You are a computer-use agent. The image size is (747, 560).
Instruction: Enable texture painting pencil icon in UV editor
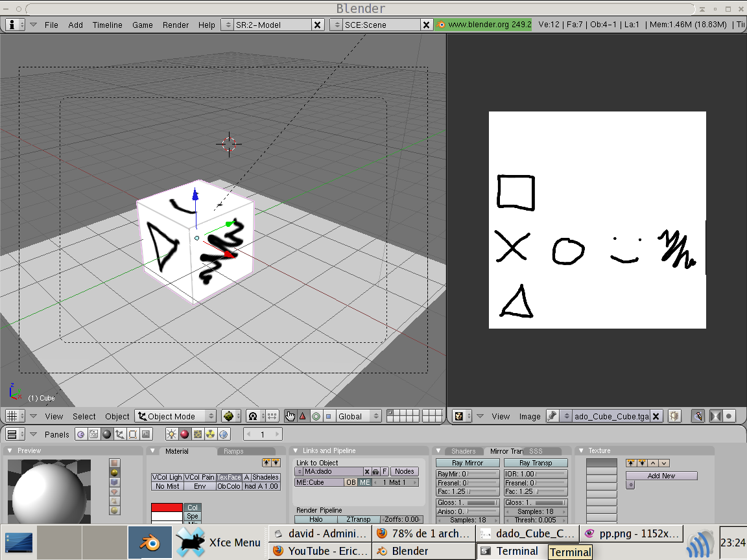coord(698,416)
